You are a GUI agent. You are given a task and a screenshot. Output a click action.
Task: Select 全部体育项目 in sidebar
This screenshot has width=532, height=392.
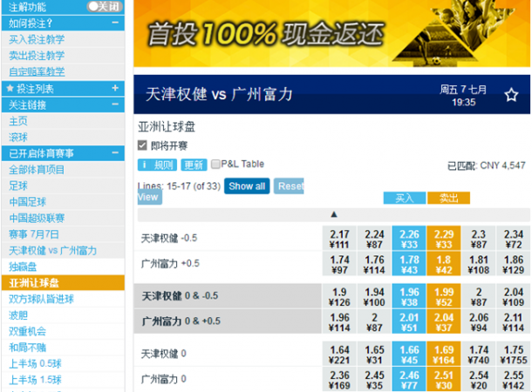[37, 169]
